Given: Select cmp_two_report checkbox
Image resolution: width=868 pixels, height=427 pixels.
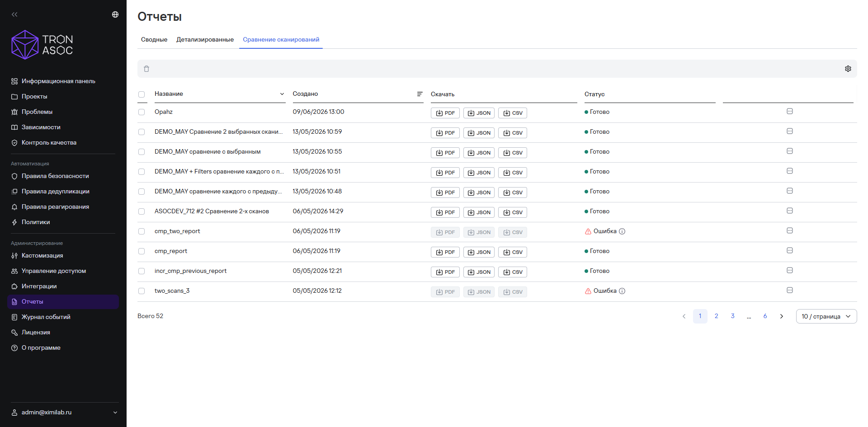Looking at the screenshot, I should pyautogui.click(x=142, y=231).
